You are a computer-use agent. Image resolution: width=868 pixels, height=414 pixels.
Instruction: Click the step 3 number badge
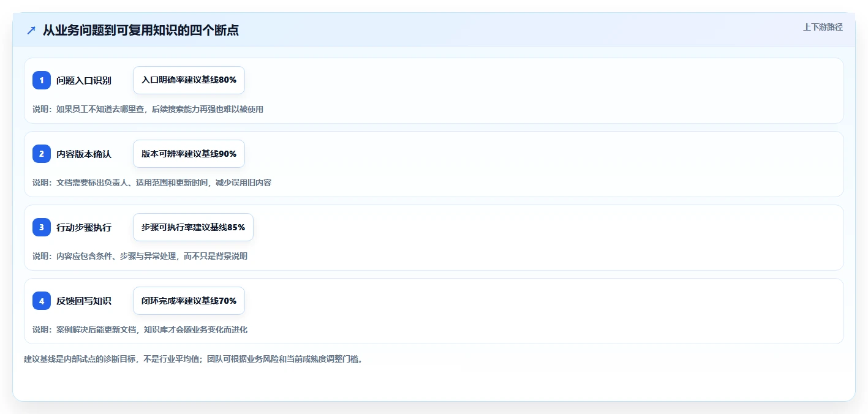pyautogui.click(x=42, y=227)
